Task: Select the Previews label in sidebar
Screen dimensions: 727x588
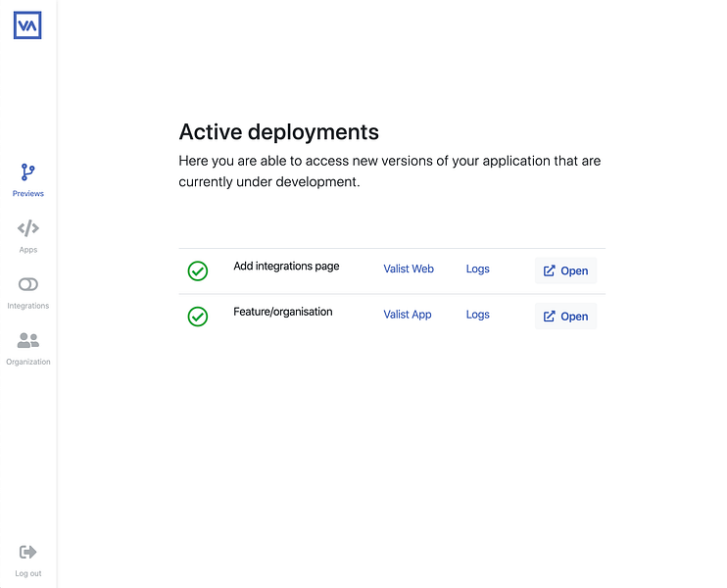Action: tap(27, 193)
